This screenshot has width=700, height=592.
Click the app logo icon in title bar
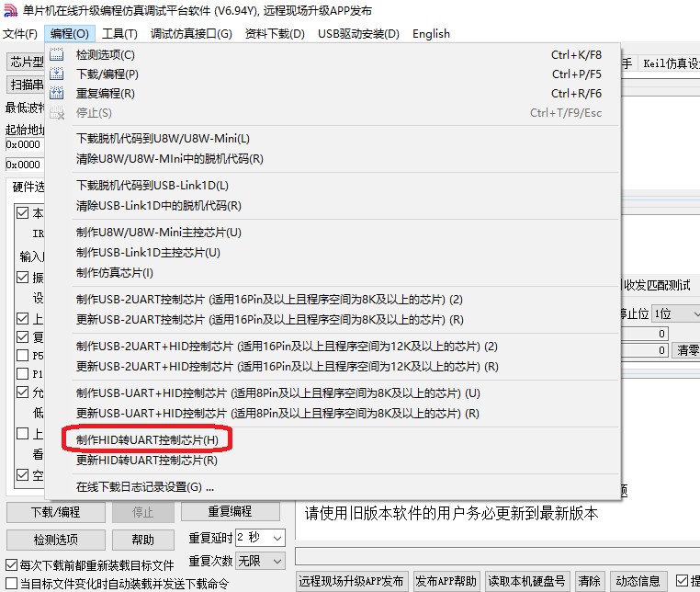coord(10,10)
